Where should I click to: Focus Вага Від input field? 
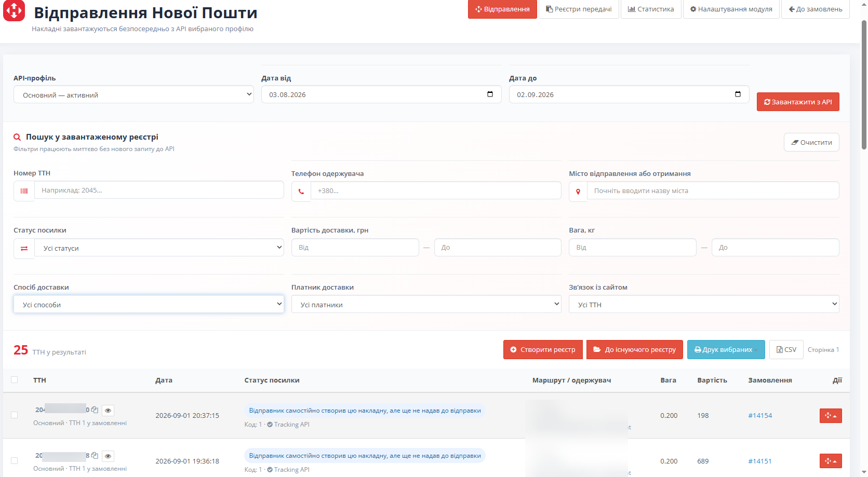[633, 248]
